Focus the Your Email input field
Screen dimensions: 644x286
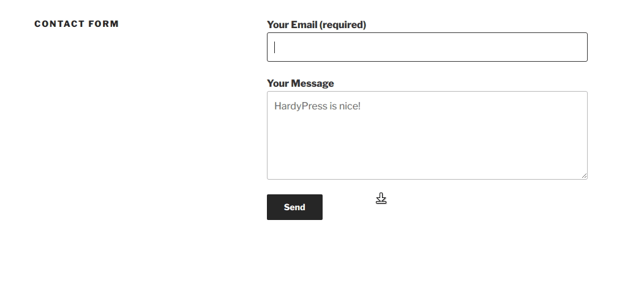click(427, 47)
